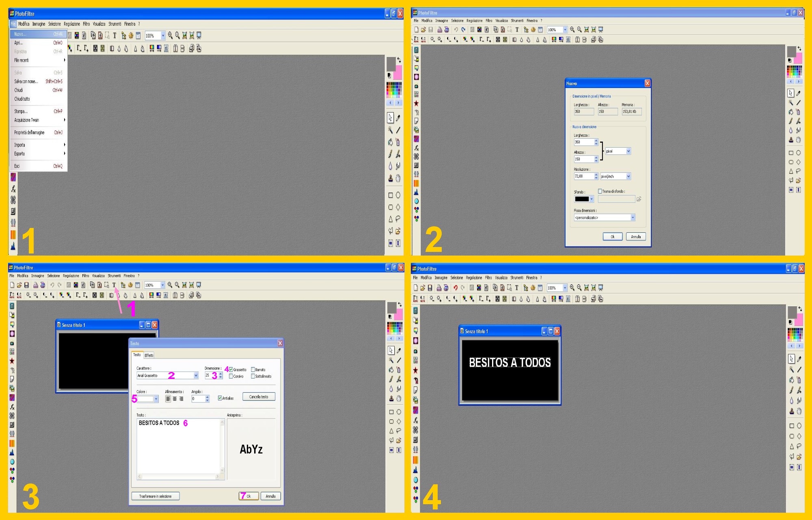In screenshot 1, select the paint bucket tool
The width and height of the screenshot is (812, 520).
click(390, 142)
